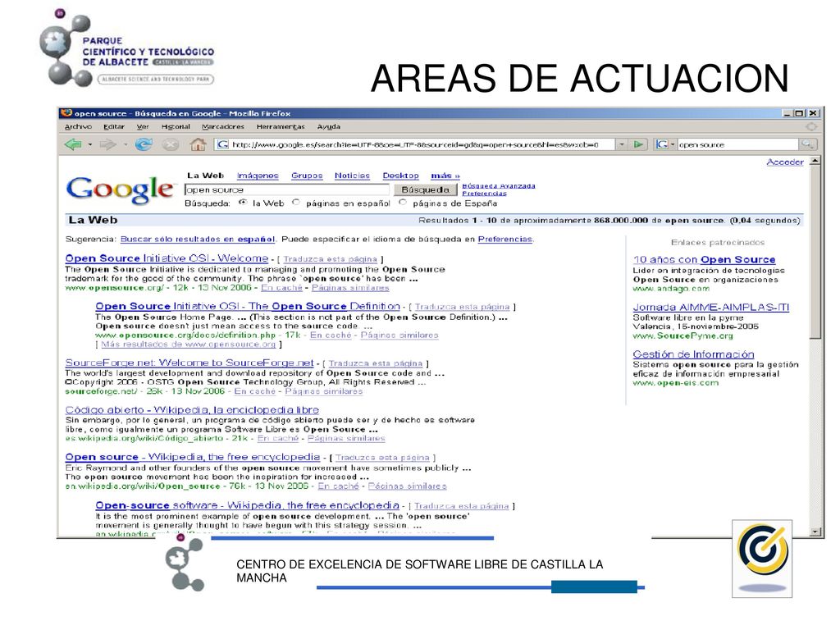Click the Acceder link
The width and height of the screenshot is (840, 630).
click(785, 162)
